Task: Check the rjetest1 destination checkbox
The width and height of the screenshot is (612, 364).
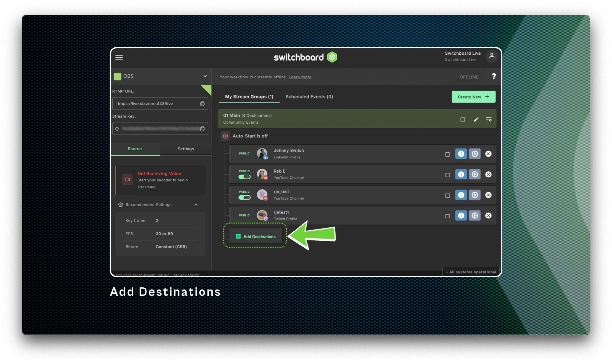Action: [447, 216]
